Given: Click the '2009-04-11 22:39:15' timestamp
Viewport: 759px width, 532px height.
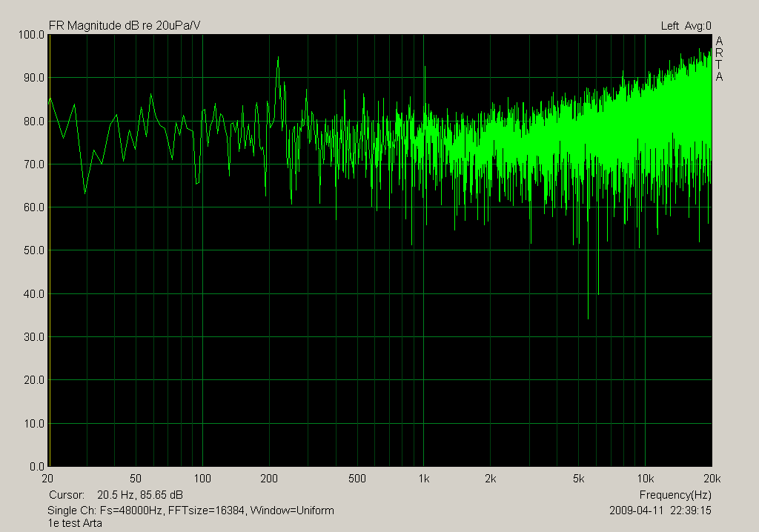Looking at the screenshot, I should pos(660,511).
